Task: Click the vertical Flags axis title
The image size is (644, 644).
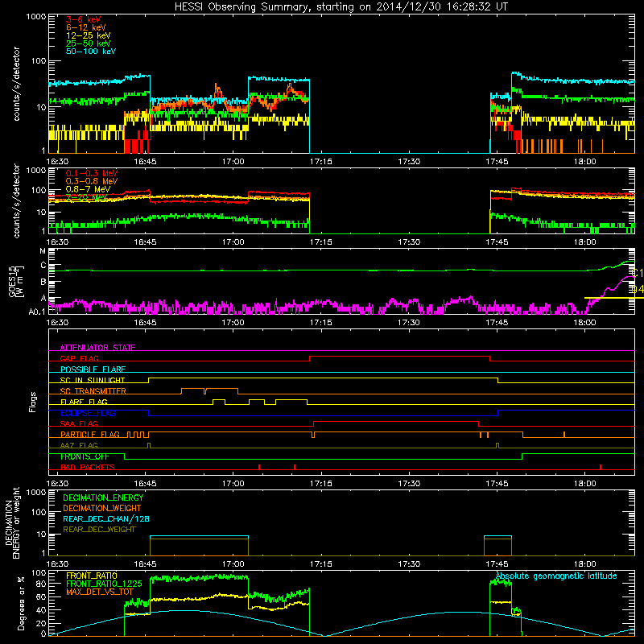Action: pyautogui.click(x=33, y=402)
